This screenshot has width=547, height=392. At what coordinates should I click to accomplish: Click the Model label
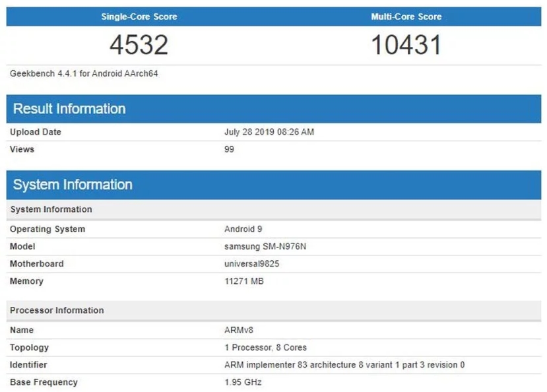[22, 247]
